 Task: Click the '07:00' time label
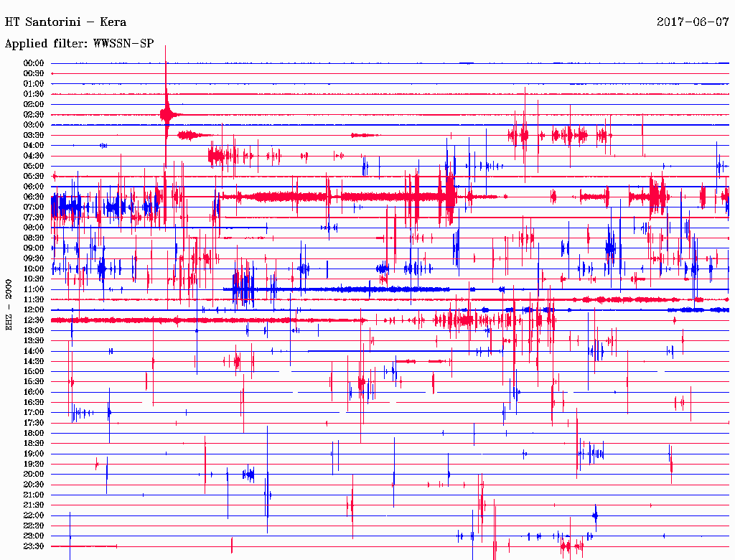tap(34, 207)
